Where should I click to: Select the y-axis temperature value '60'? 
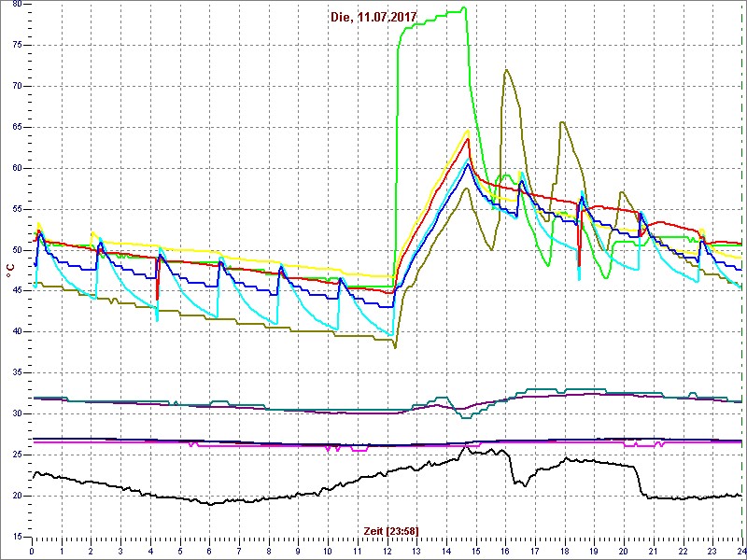(x=16, y=168)
